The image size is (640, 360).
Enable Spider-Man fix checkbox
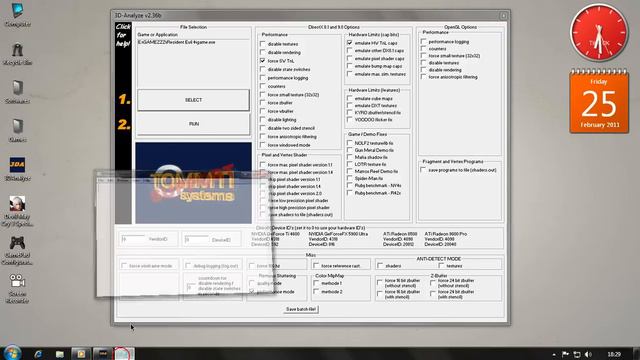tap(349, 178)
